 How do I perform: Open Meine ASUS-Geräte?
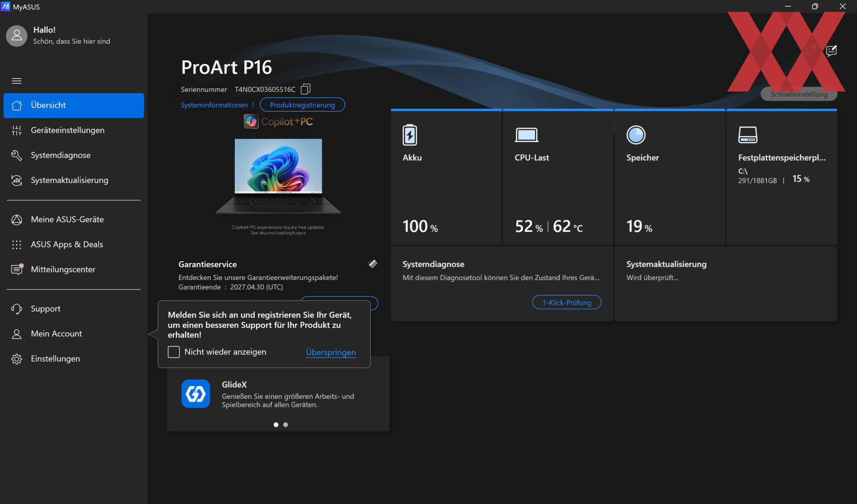click(x=74, y=220)
